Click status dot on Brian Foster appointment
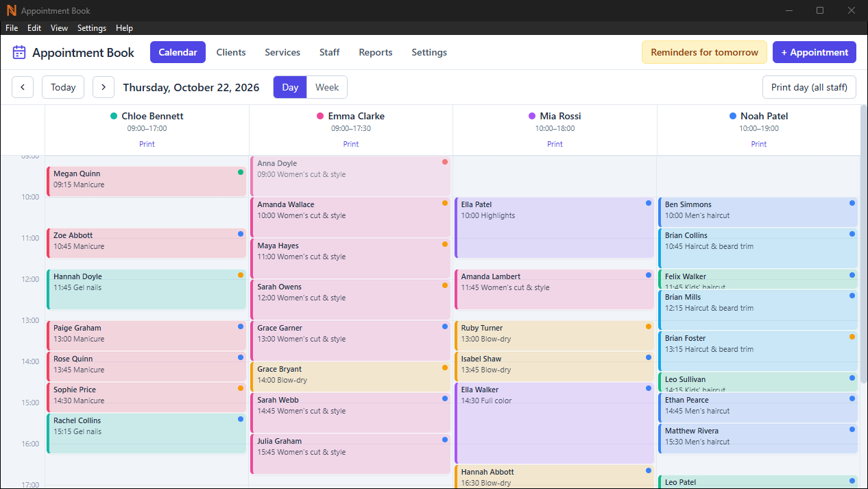 point(852,337)
